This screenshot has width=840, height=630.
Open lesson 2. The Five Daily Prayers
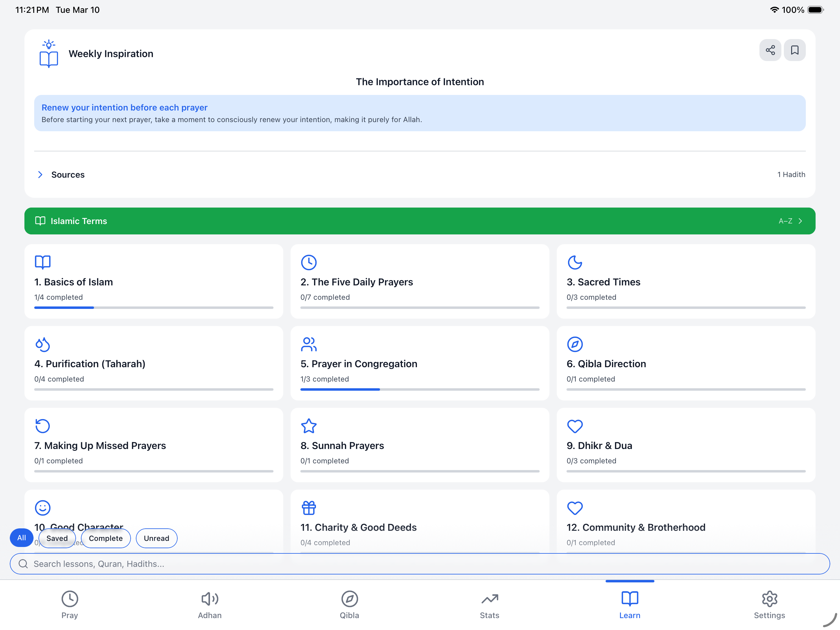click(420, 281)
